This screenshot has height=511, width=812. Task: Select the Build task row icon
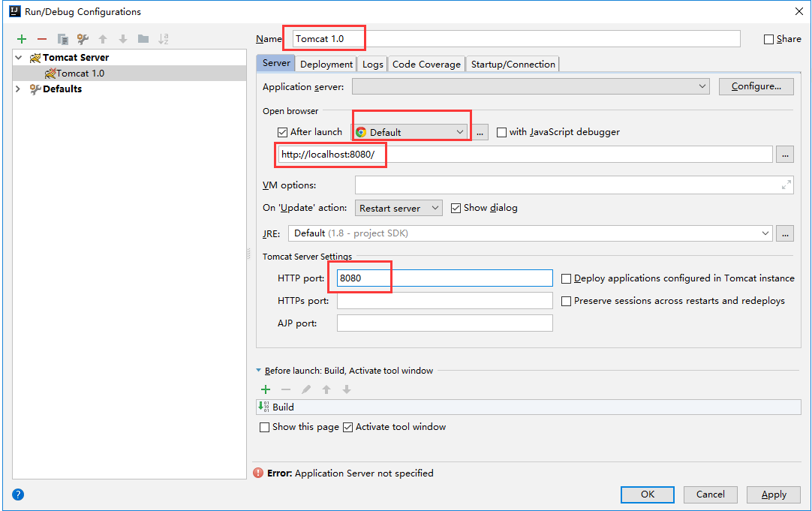(x=263, y=407)
